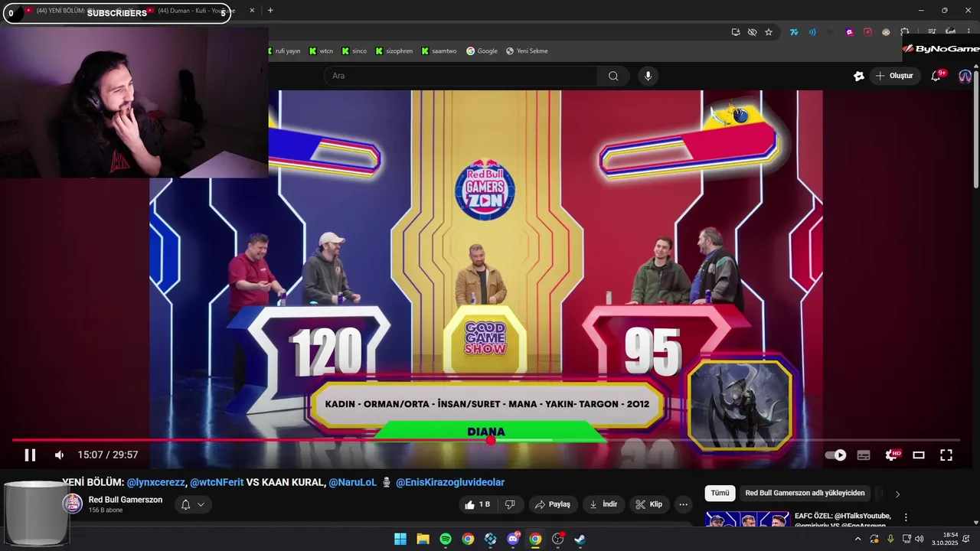The height and width of the screenshot is (551, 980).
Task: Enter fullscreen mode for the video
Action: tap(946, 455)
